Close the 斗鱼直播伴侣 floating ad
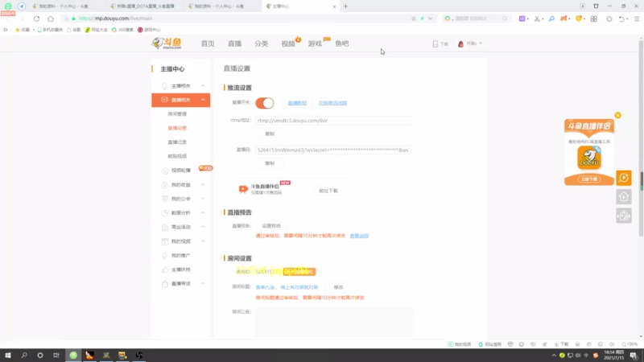The height and width of the screenshot is (362, 644). 617,115
